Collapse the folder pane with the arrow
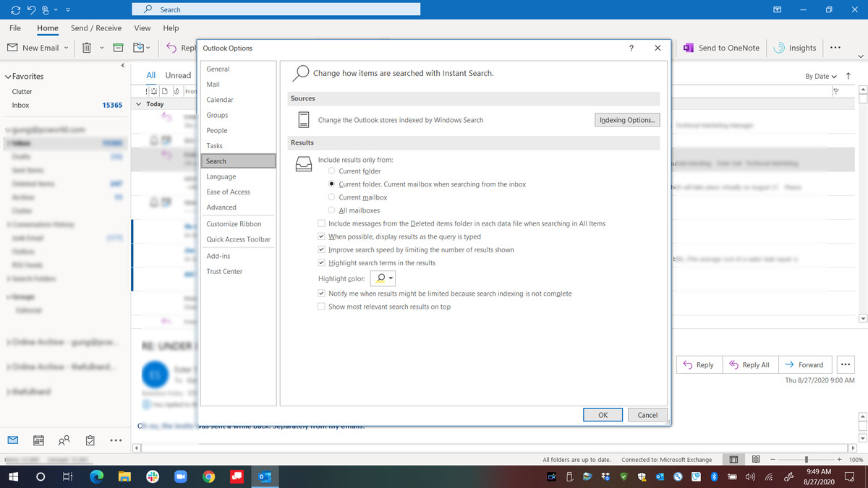The width and height of the screenshot is (868, 488). (122, 66)
